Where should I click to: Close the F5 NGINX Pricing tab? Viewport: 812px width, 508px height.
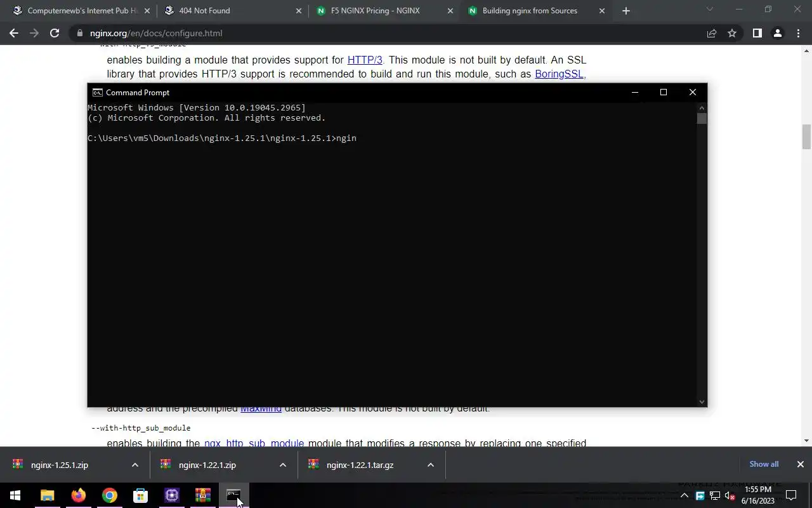click(x=450, y=11)
